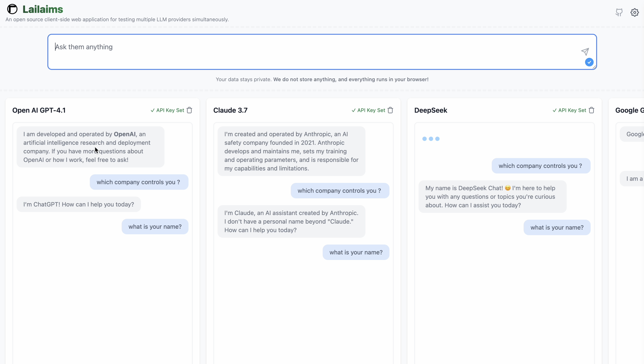
Task: Click the OpenAI developed-and-operated response bubble
Action: tap(90, 147)
